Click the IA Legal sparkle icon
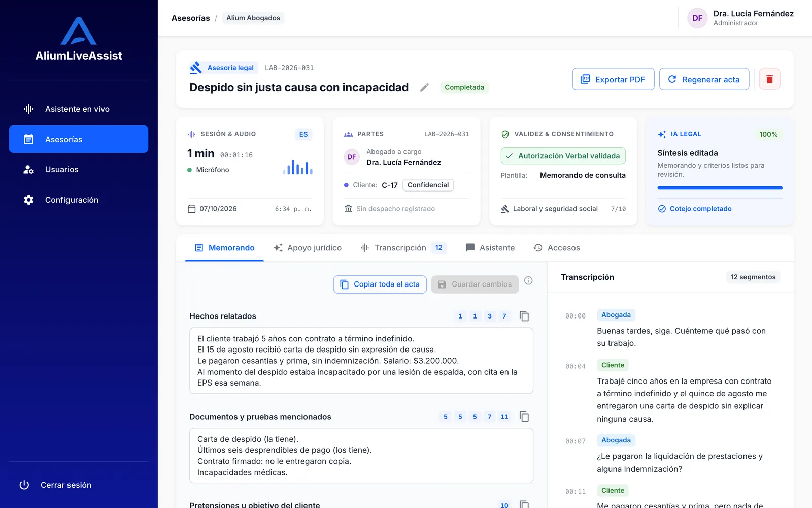812x508 pixels. [x=662, y=134]
